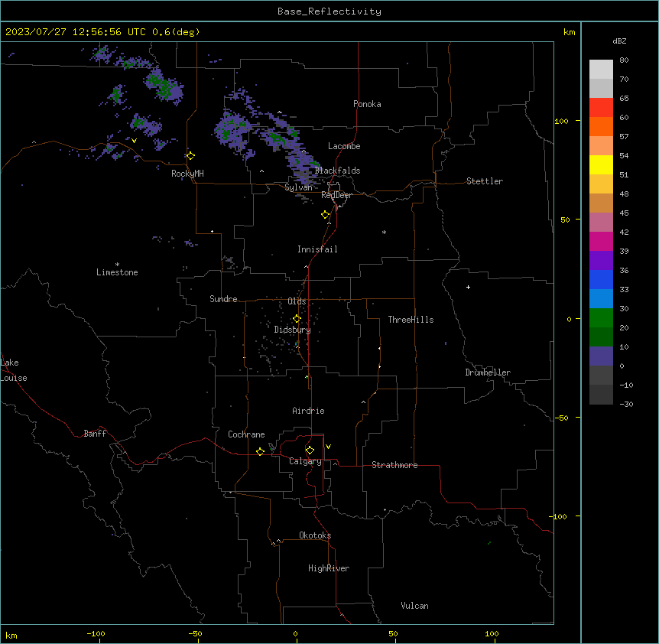Pick the light grey swatch between 70 and 65
This screenshot has width=659, height=644.
tap(601, 88)
